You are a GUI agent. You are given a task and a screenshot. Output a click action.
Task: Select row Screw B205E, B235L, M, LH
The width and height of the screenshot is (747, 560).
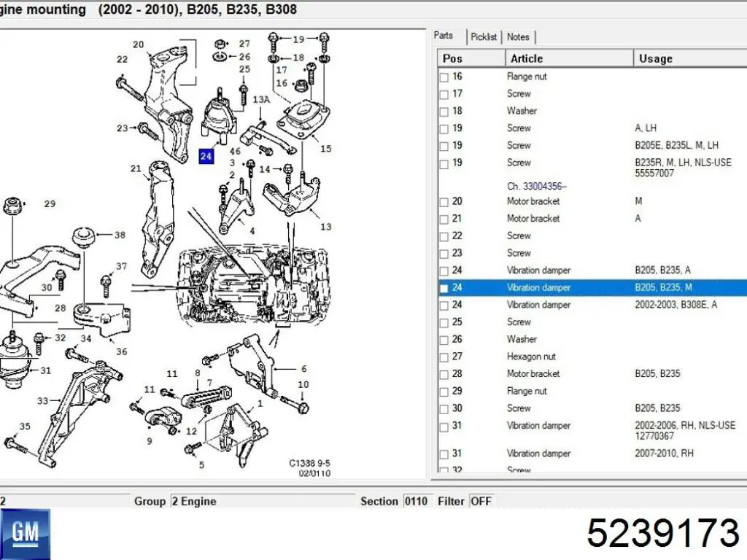(x=592, y=145)
